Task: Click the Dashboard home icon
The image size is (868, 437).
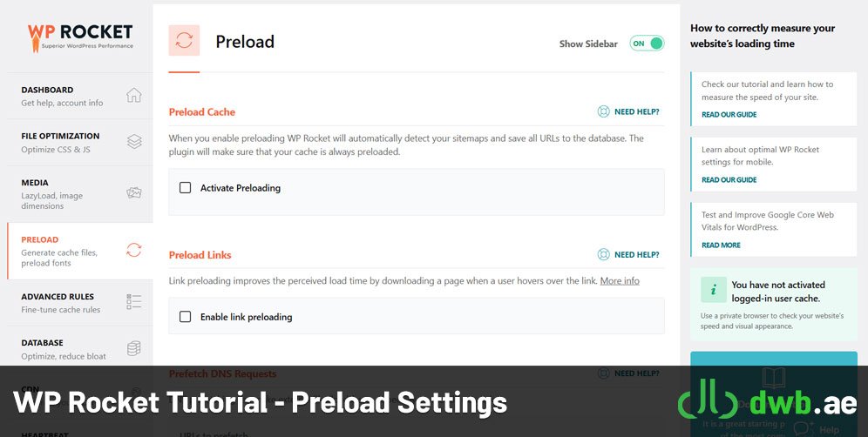Action: coord(134,95)
